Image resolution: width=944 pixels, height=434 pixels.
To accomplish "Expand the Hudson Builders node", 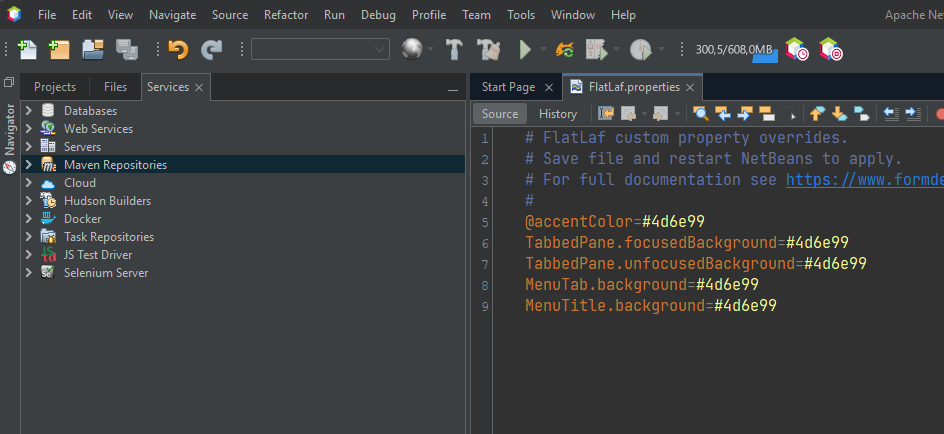I will (x=28, y=201).
